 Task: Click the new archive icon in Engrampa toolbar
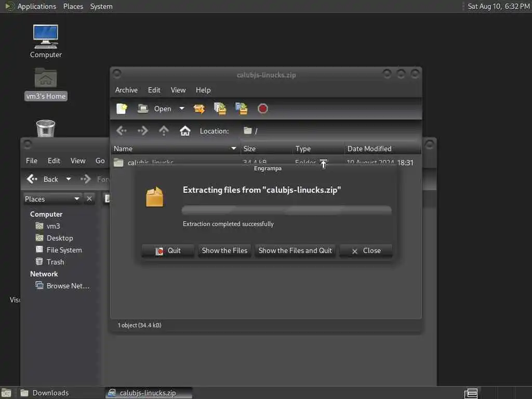pyautogui.click(x=122, y=109)
